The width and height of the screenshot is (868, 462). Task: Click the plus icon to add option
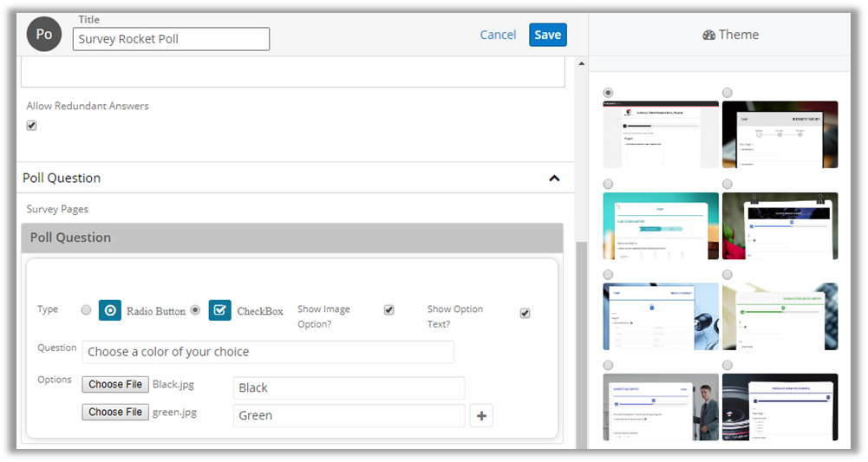pyautogui.click(x=482, y=416)
